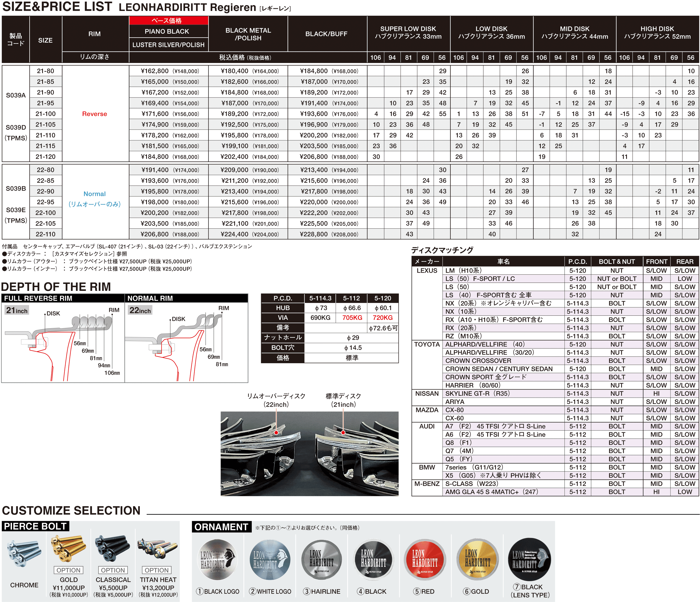Image resolution: width=700 pixels, height=602 pixels.
Task: Choose ornament 4 BLACK cap
Action: pos(373,560)
